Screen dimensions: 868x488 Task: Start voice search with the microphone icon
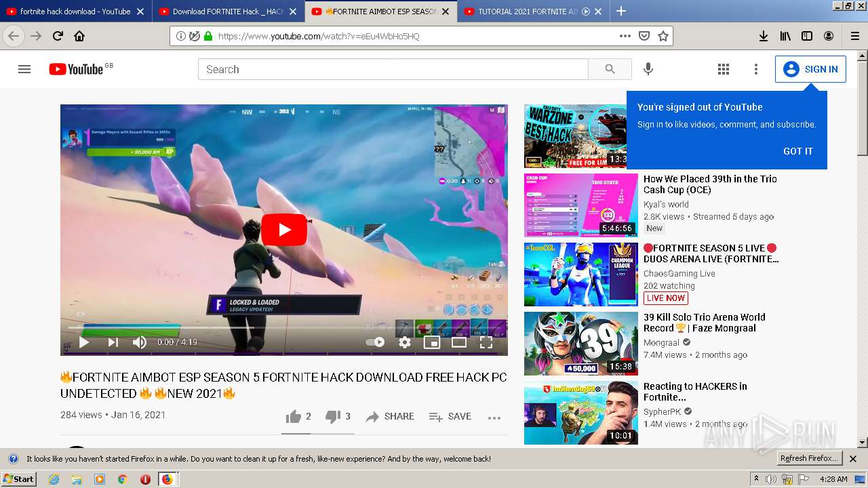648,69
